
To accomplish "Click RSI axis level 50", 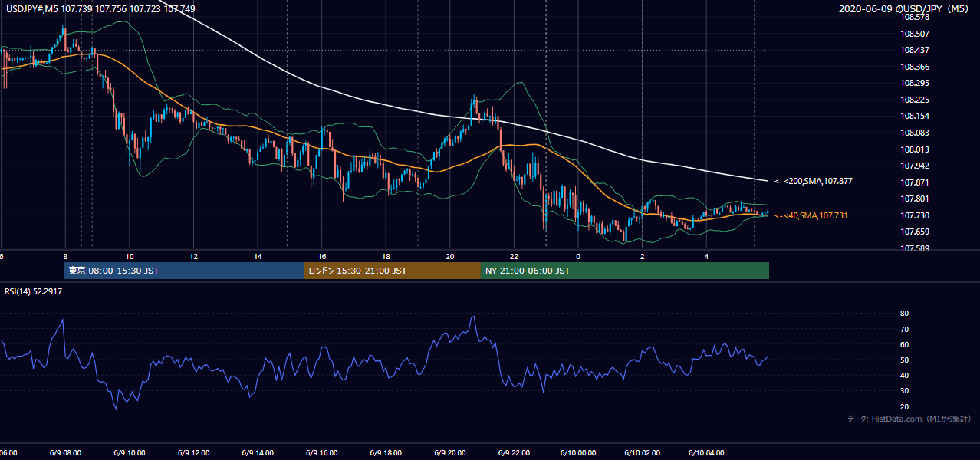I will click(904, 360).
